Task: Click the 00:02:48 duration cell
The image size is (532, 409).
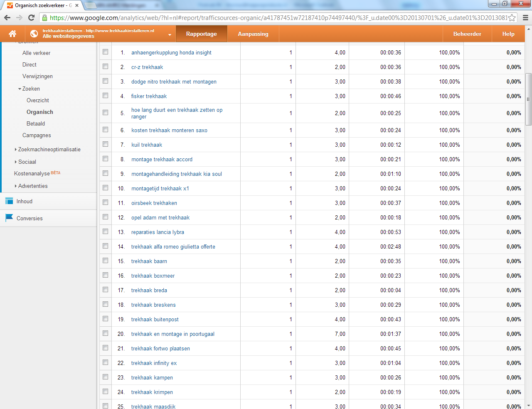Action: pos(391,247)
